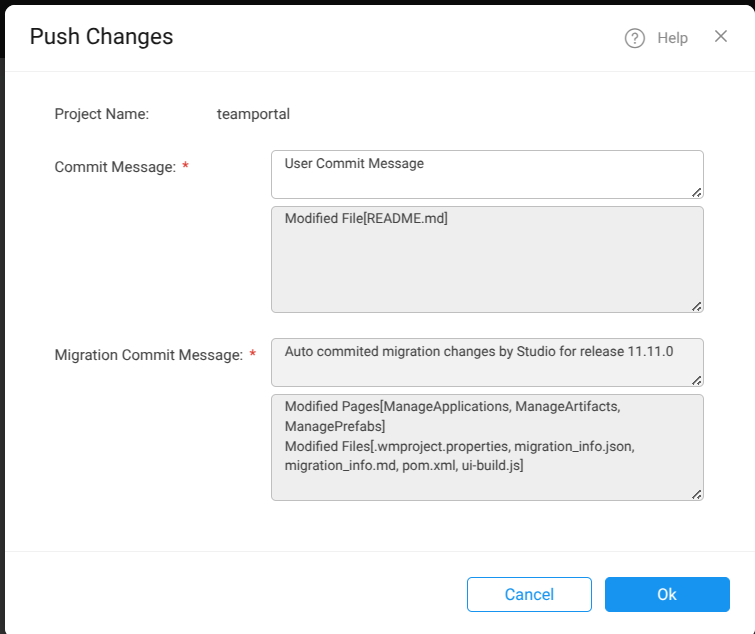Click the Commit Message label
Viewport: 755px width, 634px height.
pos(115,167)
